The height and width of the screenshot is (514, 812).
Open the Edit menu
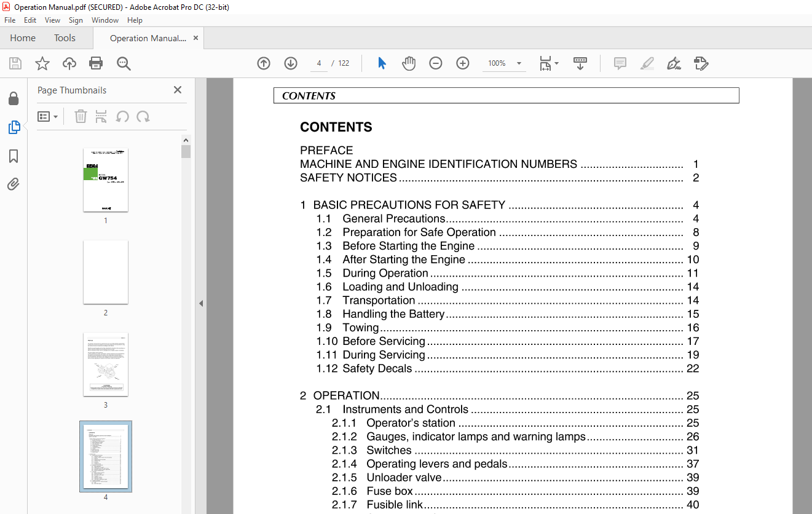pyautogui.click(x=30, y=20)
